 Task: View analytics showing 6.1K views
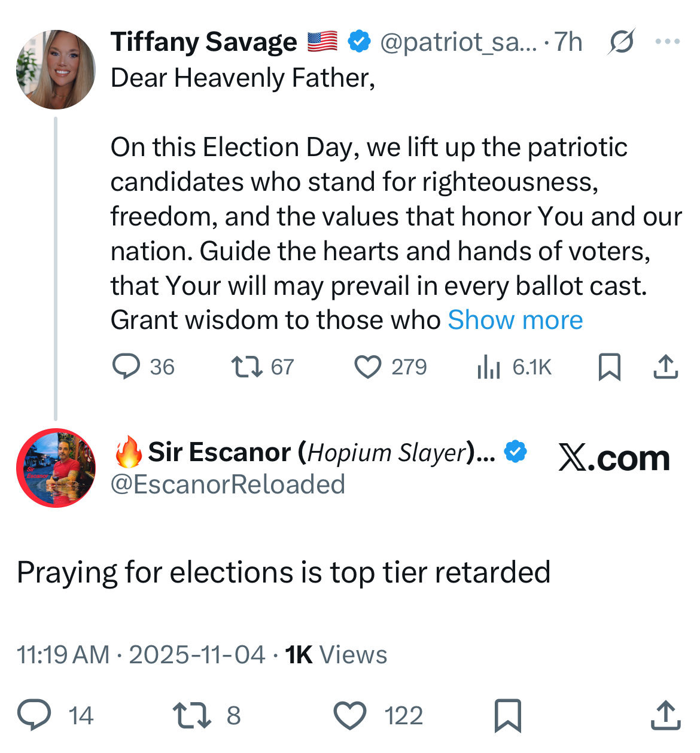click(x=489, y=367)
